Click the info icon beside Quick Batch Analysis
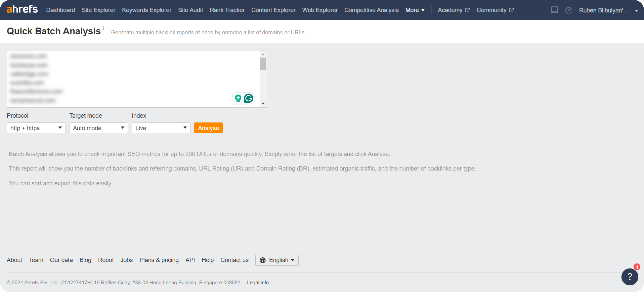644x292 pixels. [103, 28]
